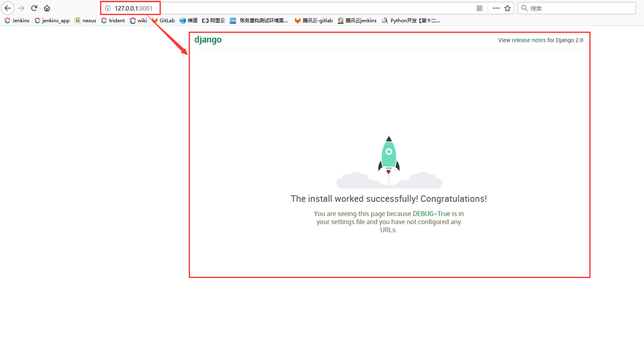644x338 pixels.
Task: Open the GitLab bookmark
Action: (x=163, y=21)
